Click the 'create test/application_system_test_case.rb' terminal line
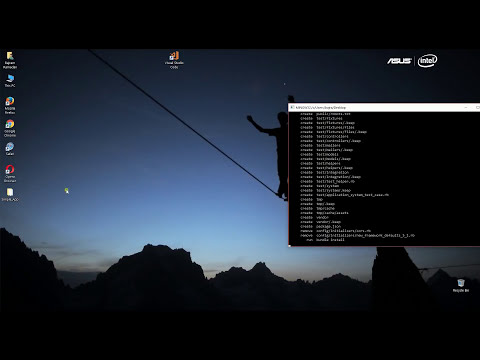The width and height of the screenshot is (480, 360). coord(344,195)
